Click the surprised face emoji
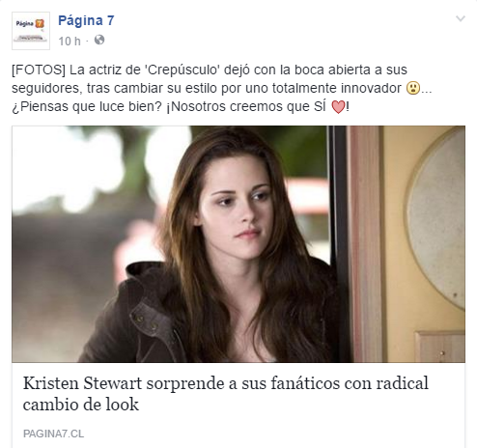 412,88
